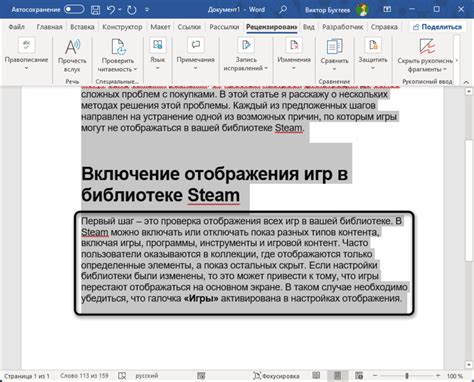Collapse the ribbon with the chevron
This screenshot has width=474, height=382.
(x=466, y=82)
